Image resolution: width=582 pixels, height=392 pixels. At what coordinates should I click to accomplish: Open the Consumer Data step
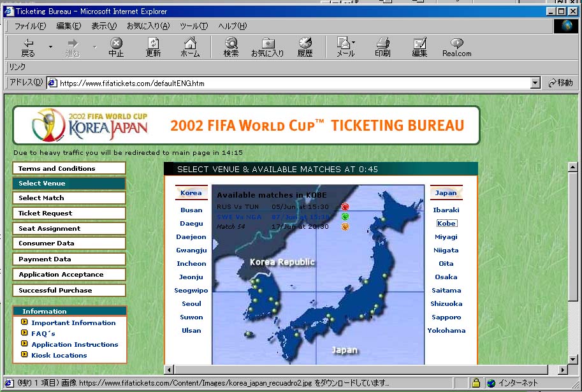pyautogui.click(x=69, y=243)
